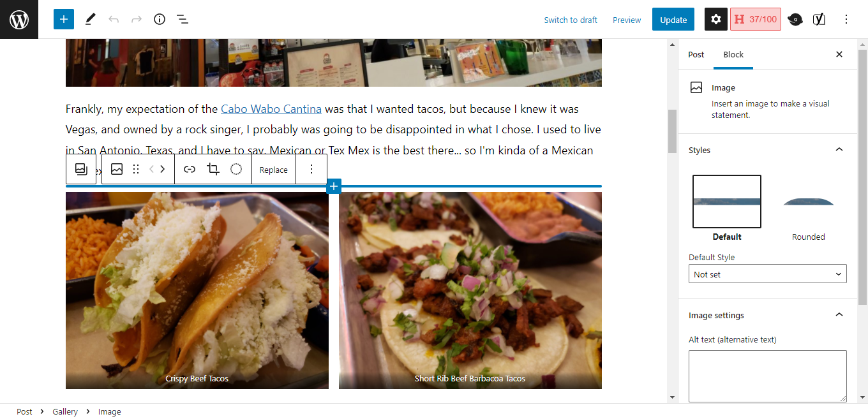Viewport: 868px width, 419px height.
Task: Open the Cabo Wabo Cantina link
Action: [x=271, y=109]
